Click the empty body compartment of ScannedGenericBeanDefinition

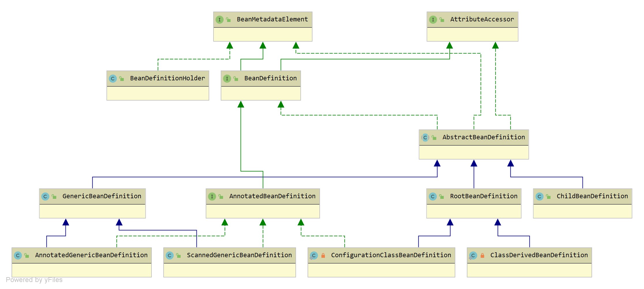tap(230, 270)
